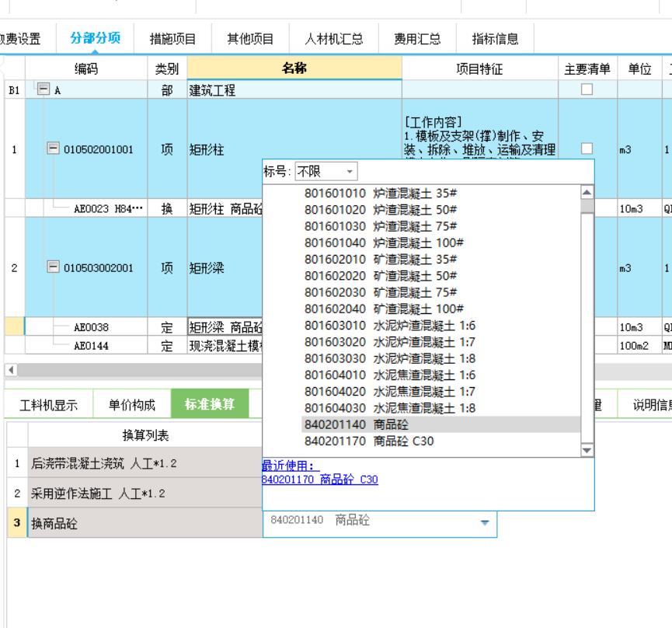Click the recent-use link 840201170 商品砼 C30
Screen dimensions: 672x628
[x=320, y=480]
